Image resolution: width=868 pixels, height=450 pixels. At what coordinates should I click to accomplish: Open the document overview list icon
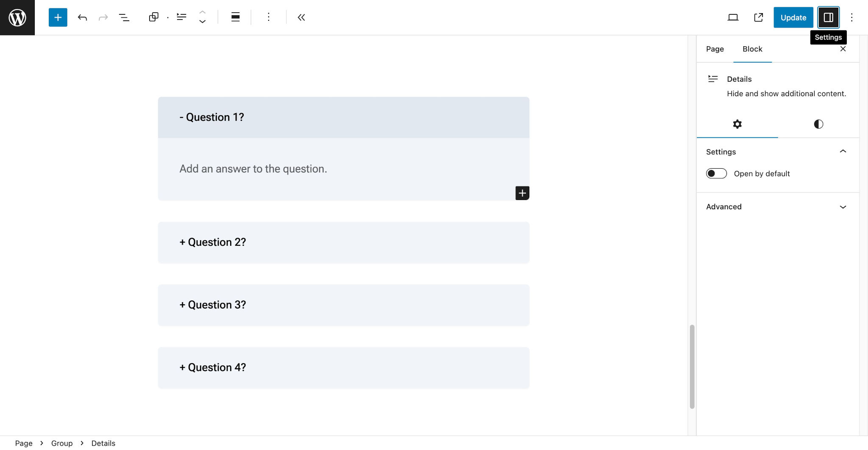pos(124,17)
